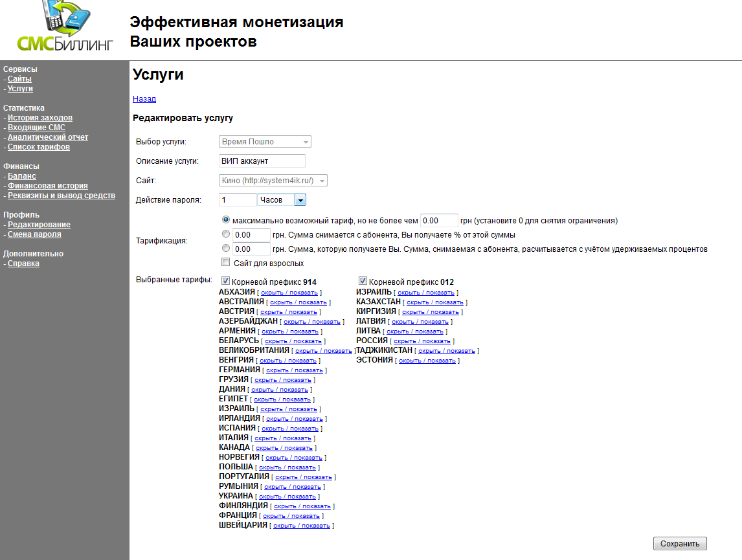Open Финансовая история page
The width and height of the screenshot is (742, 560).
tap(48, 186)
